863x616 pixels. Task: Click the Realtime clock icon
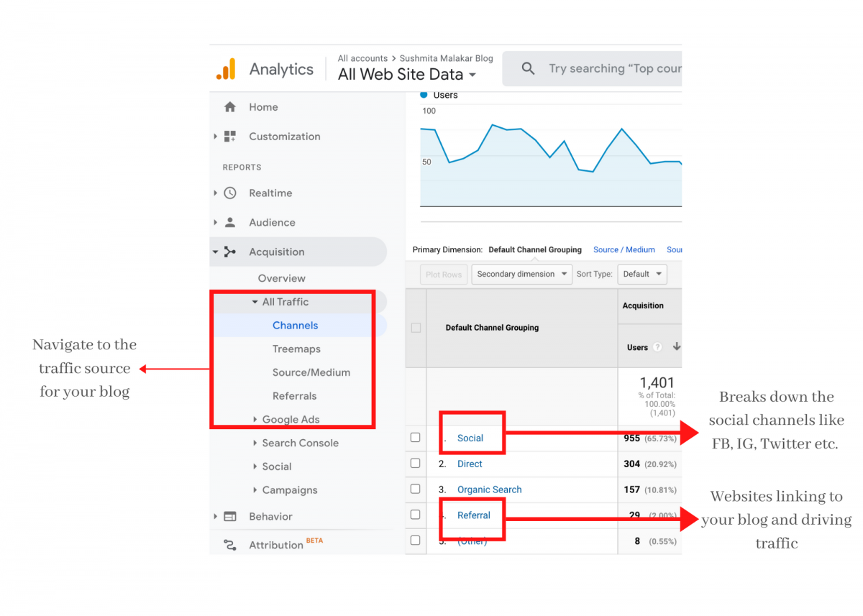click(230, 193)
